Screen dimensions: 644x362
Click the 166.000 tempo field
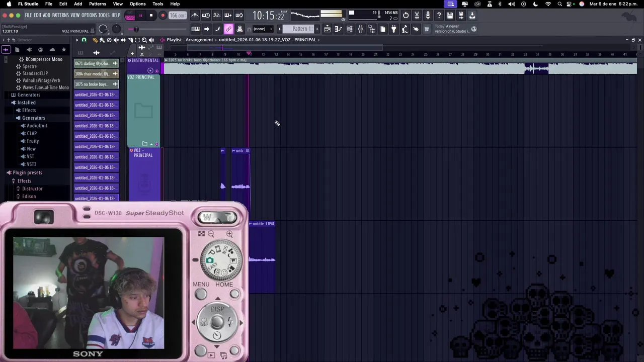[x=177, y=16]
